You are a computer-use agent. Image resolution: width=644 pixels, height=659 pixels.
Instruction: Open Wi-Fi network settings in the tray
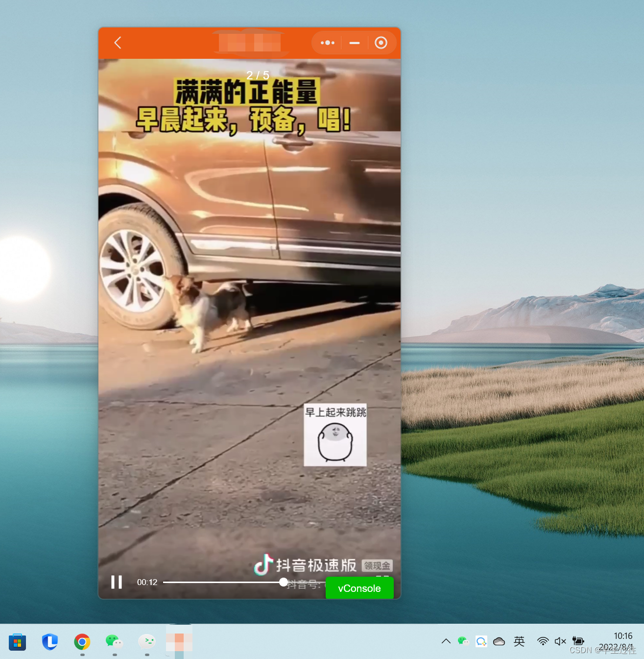pos(543,641)
